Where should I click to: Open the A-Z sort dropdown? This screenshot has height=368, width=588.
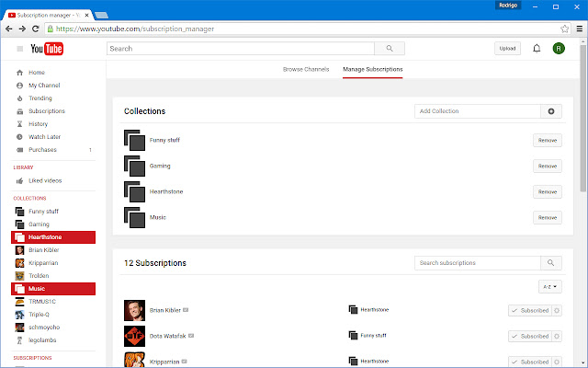(x=550, y=287)
